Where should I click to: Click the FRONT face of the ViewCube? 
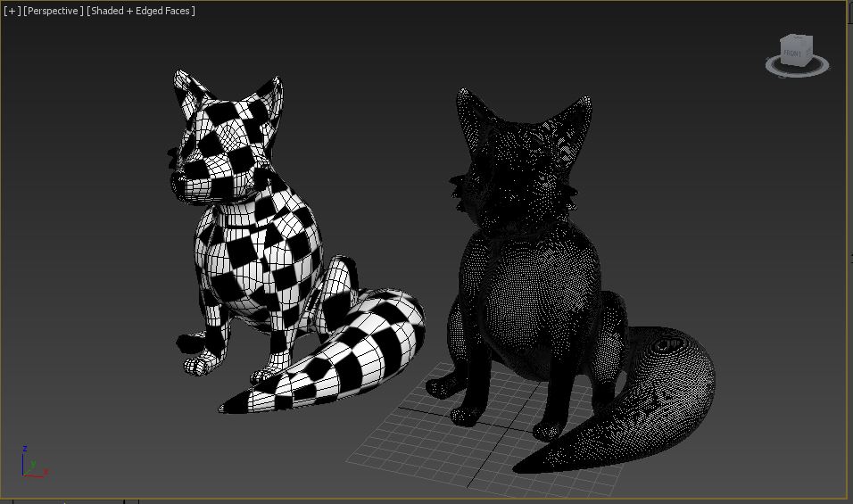click(x=792, y=54)
